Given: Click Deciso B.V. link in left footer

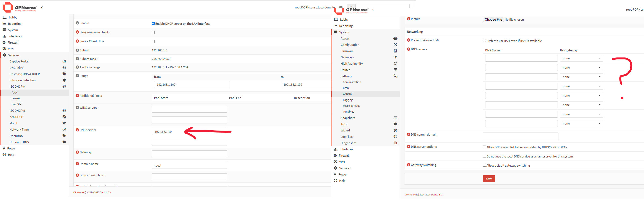Looking at the screenshot, I should 105,192.
